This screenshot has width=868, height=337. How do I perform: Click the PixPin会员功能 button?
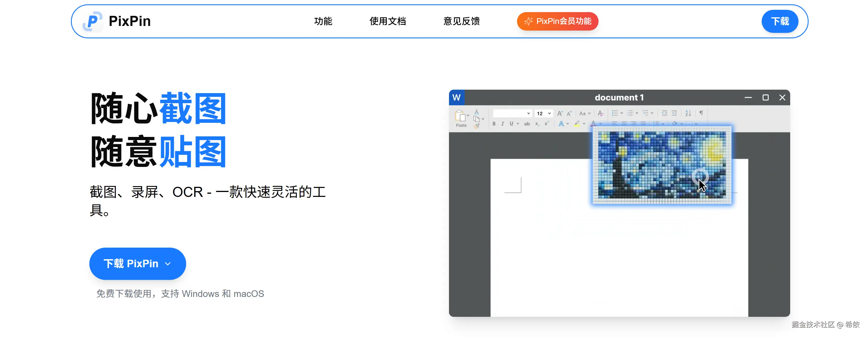(x=557, y=21)
